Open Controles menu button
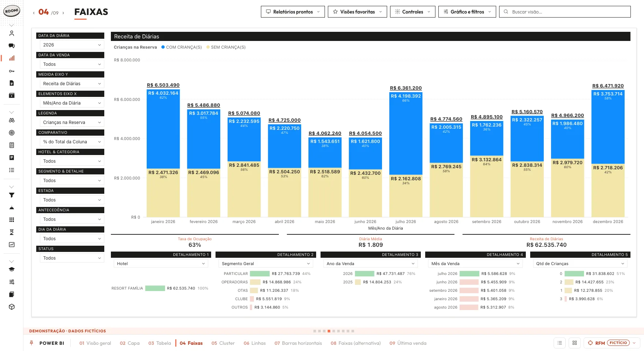This screenshot has height=351, width=644. [413, 12]
